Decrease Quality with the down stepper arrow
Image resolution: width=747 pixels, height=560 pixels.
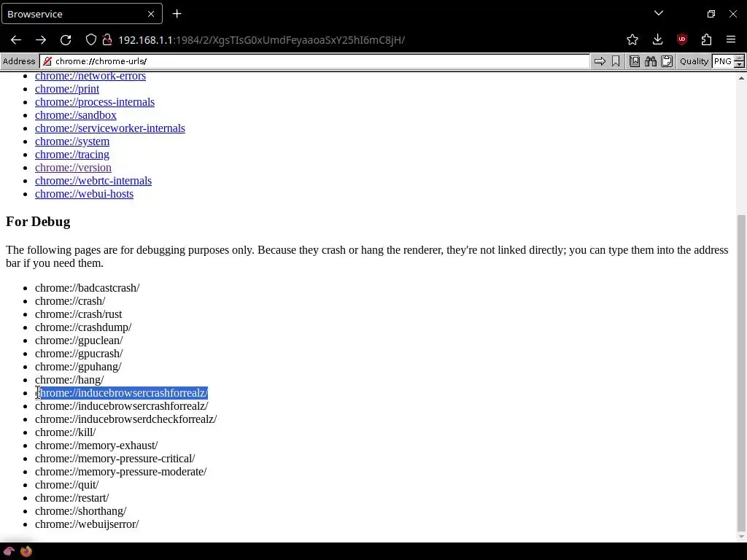point(740,64)
